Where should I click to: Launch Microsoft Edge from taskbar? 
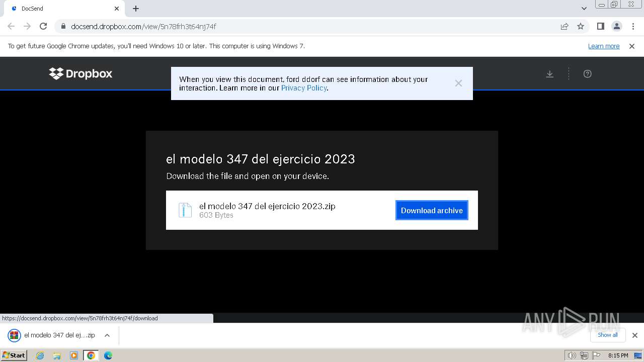[x=108, y=355]
